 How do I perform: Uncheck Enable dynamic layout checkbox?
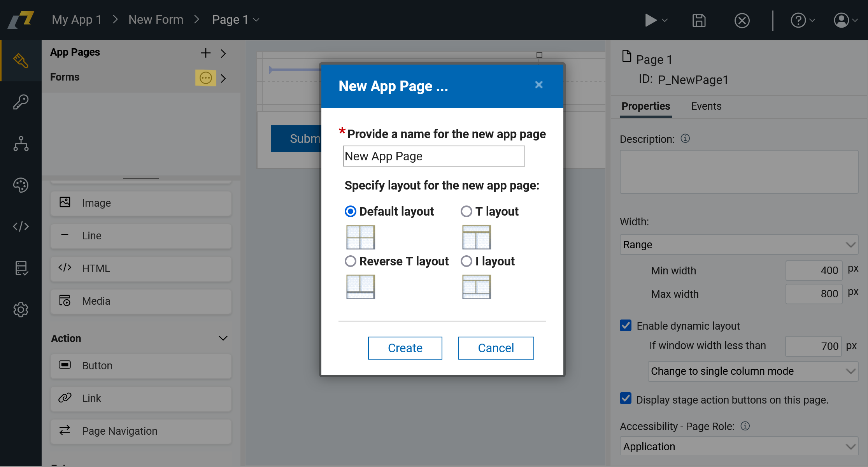(x=626, y=325)
